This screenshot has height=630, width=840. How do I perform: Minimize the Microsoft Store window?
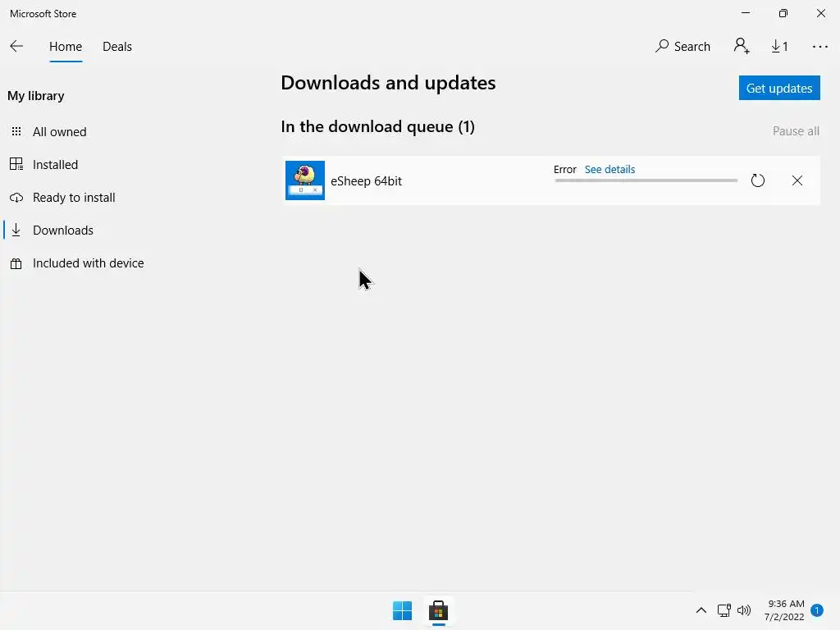pos(746,13)
